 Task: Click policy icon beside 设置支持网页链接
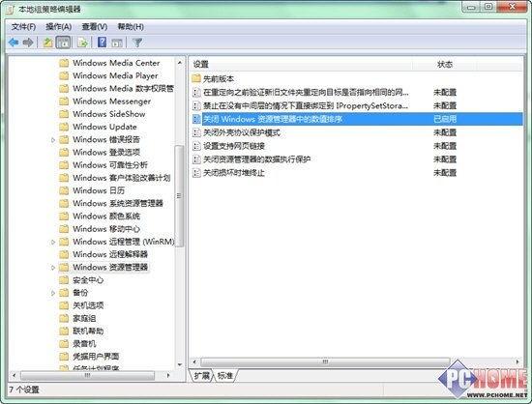[x=196, y=146]
